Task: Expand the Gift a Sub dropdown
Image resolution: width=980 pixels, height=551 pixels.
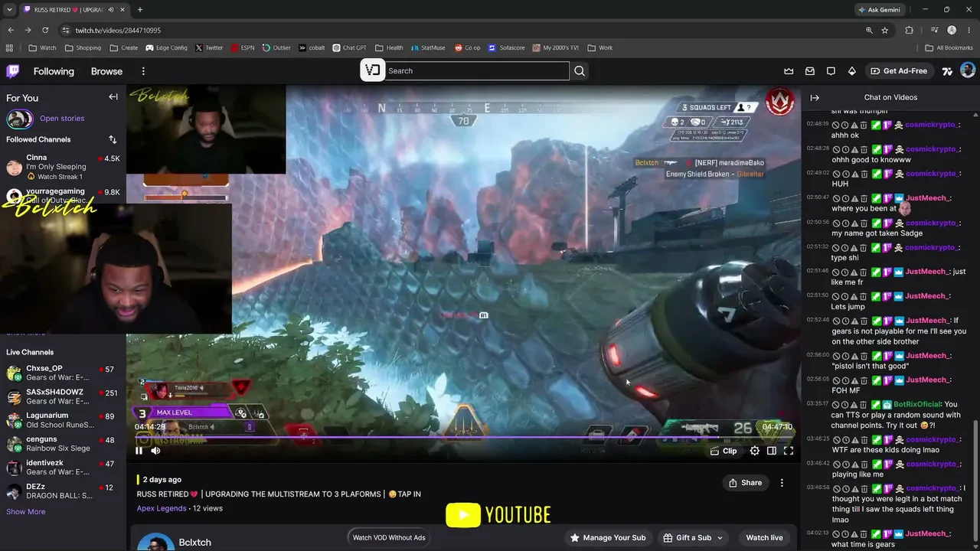Action: (x=693, y=538)
